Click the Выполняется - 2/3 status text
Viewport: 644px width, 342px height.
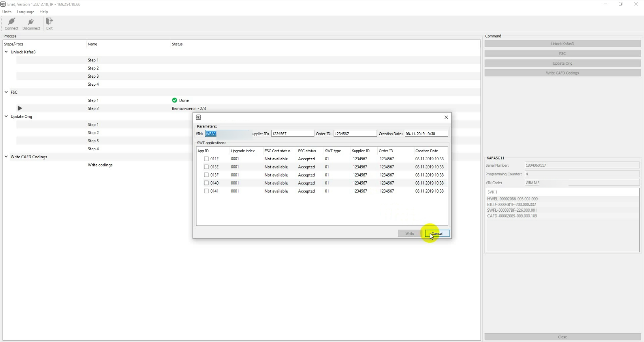tap(189, 108)
